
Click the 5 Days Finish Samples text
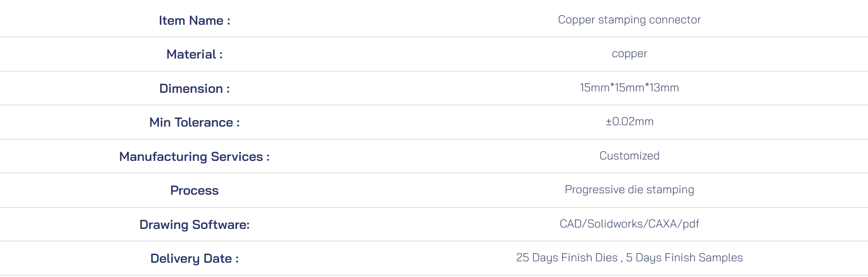[x=684, y=258]
